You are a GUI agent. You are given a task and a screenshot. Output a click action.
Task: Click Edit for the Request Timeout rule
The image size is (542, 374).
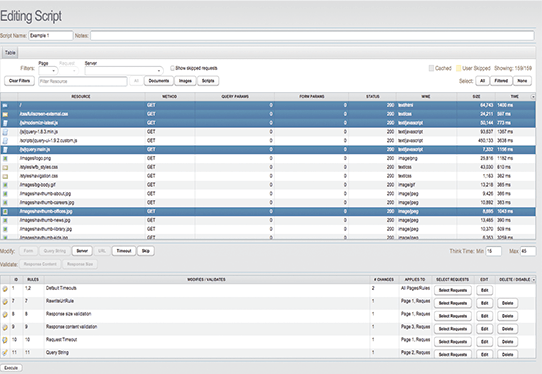[484, 342]
